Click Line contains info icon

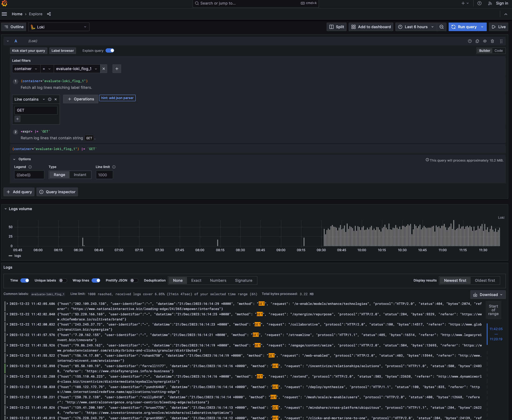[50, 99]
